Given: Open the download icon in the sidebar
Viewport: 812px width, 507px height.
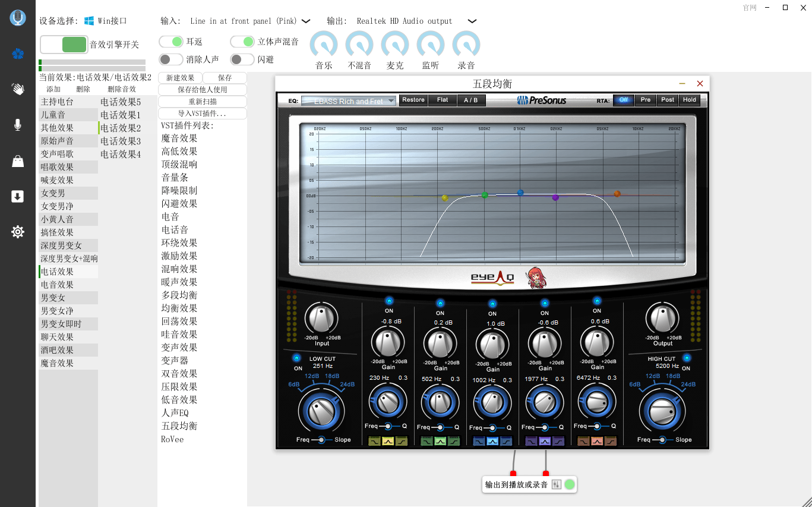Looking at the screenshot, I should pyautogui.click(x=18, y=196).
